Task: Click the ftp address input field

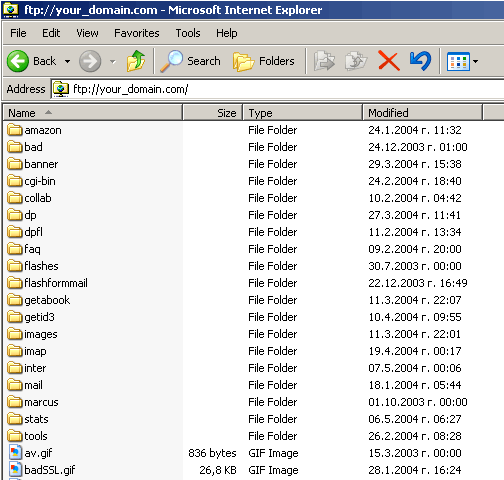Action: point(278,89)
